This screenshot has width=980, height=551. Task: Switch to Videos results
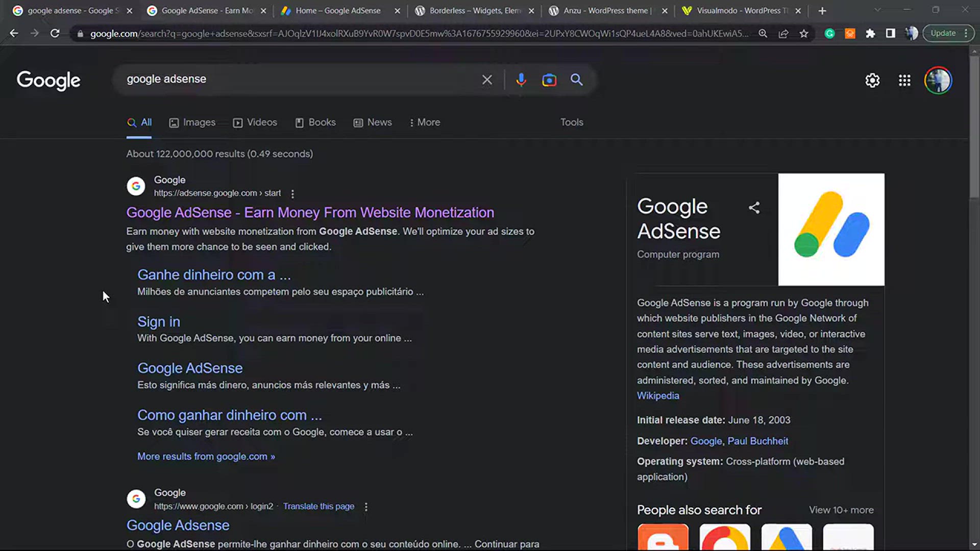click(x=255, y=122)
